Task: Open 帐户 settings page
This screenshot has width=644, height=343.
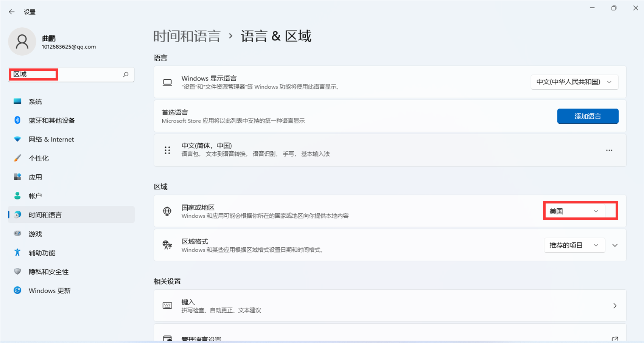Action: click(x=71, y=196)
